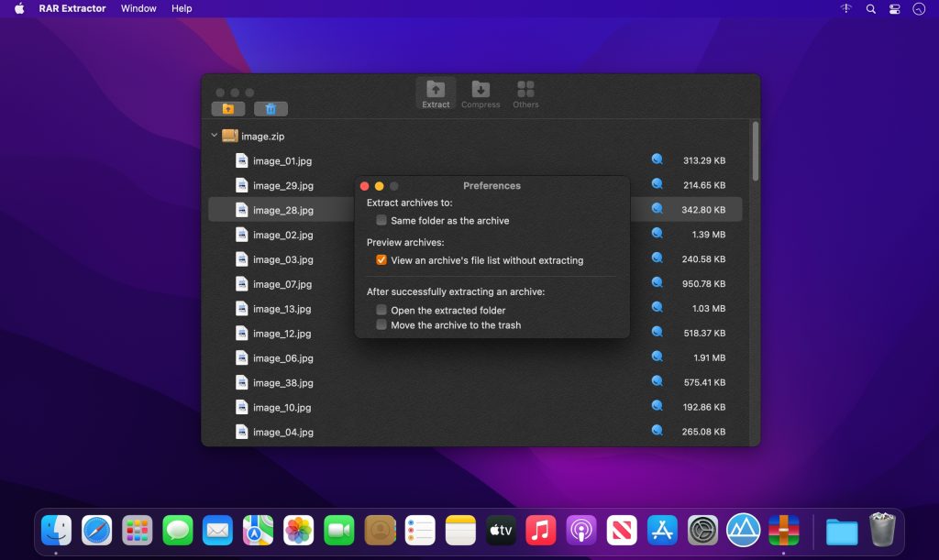This screenshot has width=939, height=560.
Task: Click the Spotlight search icon in the menu bar
Action: tap(868, 8)
